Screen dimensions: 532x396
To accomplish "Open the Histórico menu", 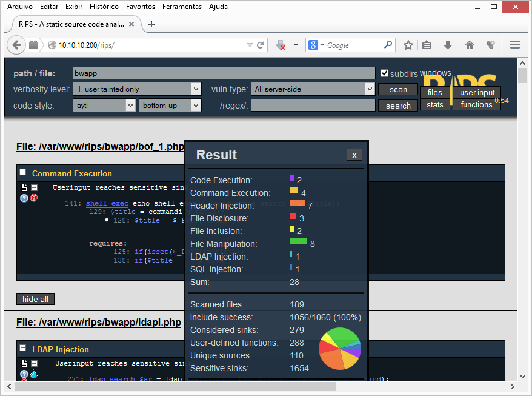I will point(104,7).
